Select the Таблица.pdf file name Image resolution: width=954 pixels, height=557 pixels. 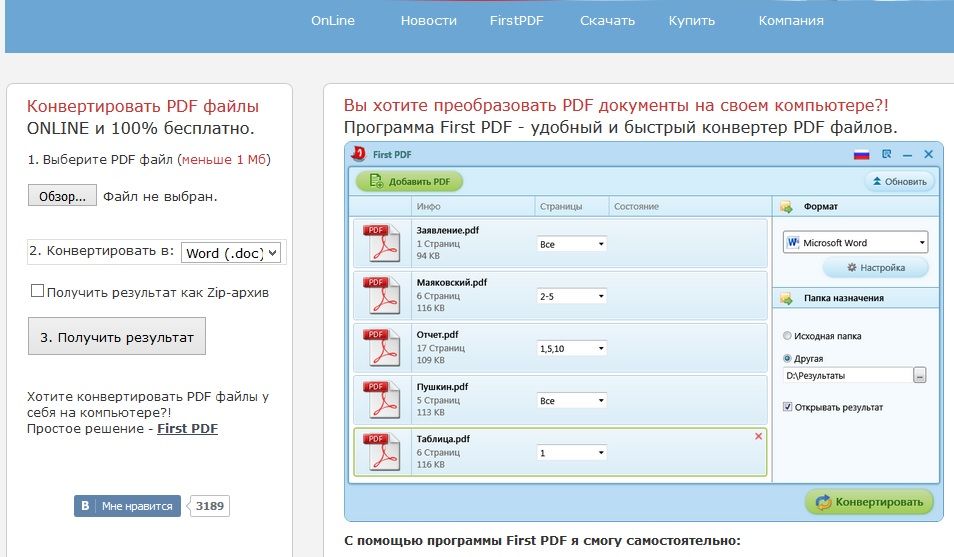(x=443, y=439)
